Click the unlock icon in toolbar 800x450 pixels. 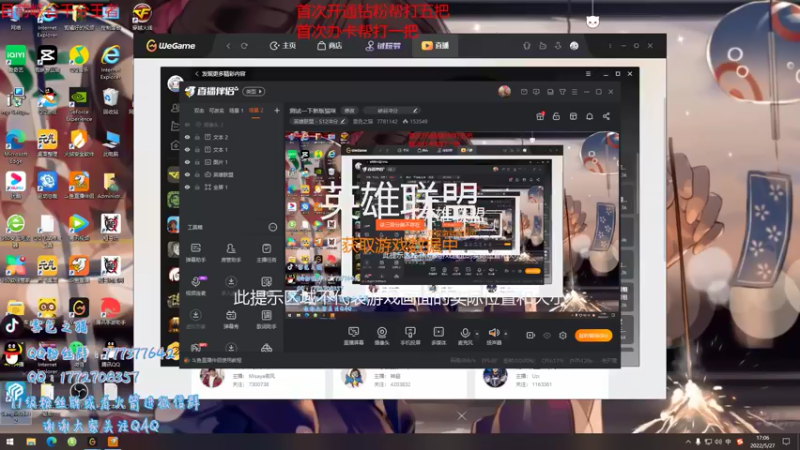tap(556, 116)
